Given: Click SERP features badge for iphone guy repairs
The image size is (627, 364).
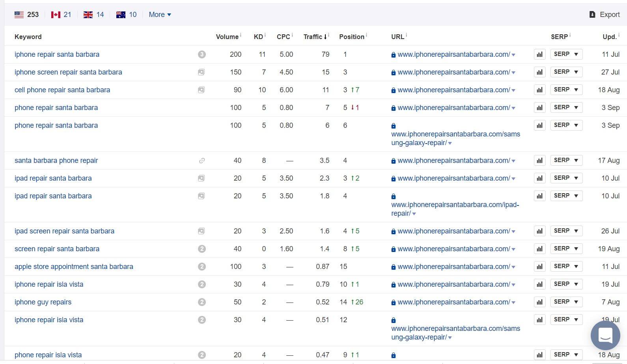Looking at the screenshot, I should [x=202, y=302].
